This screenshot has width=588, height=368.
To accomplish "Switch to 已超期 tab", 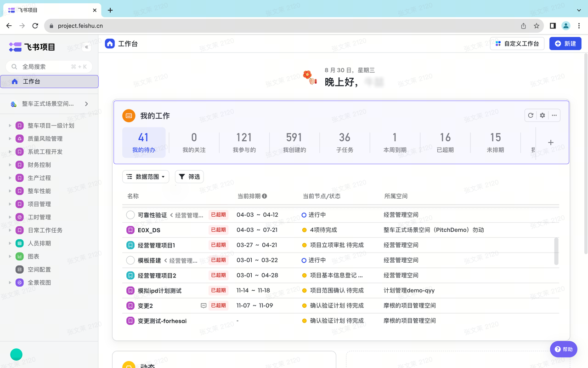I will click(445, 143).
